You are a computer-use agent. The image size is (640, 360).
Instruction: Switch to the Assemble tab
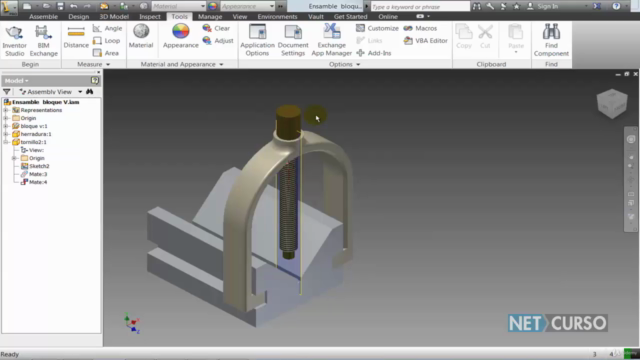pyautogui.click(x=43, y=17)
